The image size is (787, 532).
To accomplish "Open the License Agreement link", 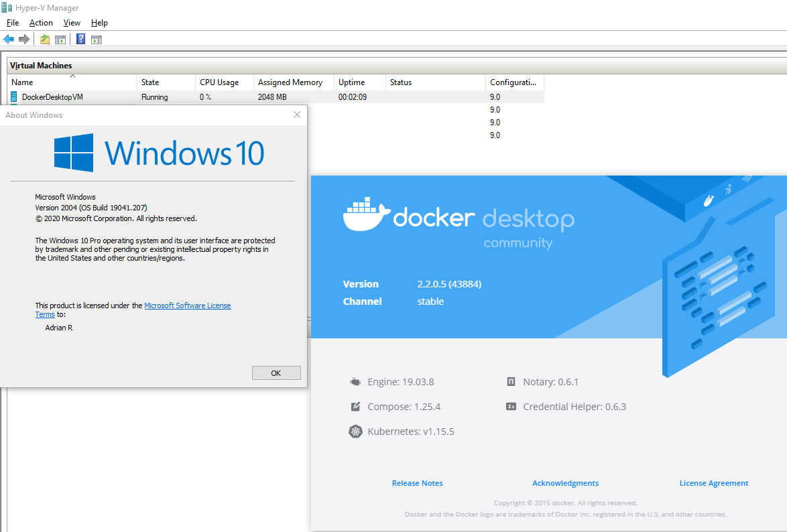I will (714, 483).
